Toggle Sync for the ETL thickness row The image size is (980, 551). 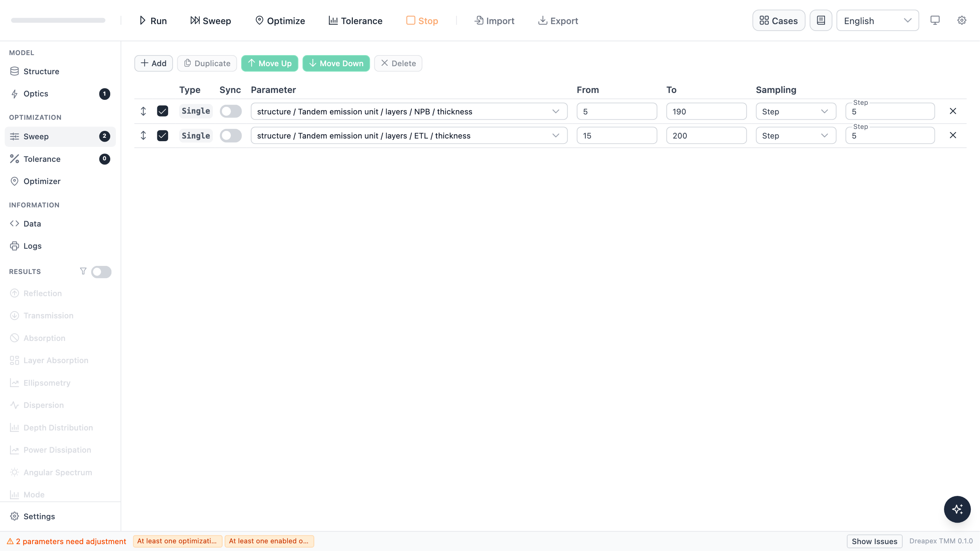[x=230, y=135]
